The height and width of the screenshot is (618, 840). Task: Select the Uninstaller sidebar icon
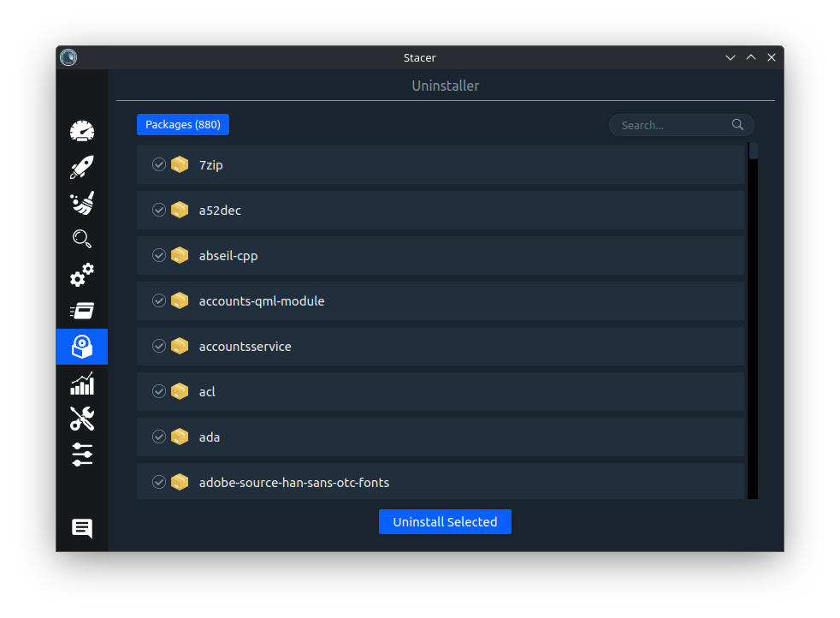(82, 347)
